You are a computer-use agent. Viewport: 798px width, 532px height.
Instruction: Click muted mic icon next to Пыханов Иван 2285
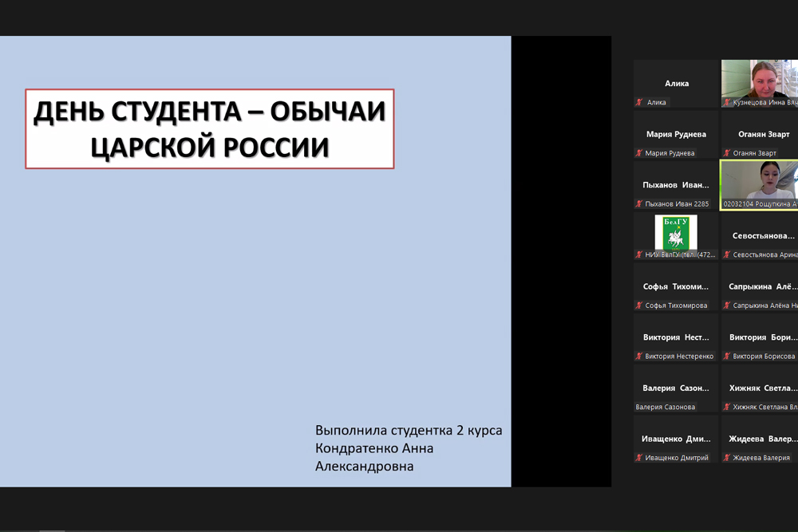coord(639,204)
